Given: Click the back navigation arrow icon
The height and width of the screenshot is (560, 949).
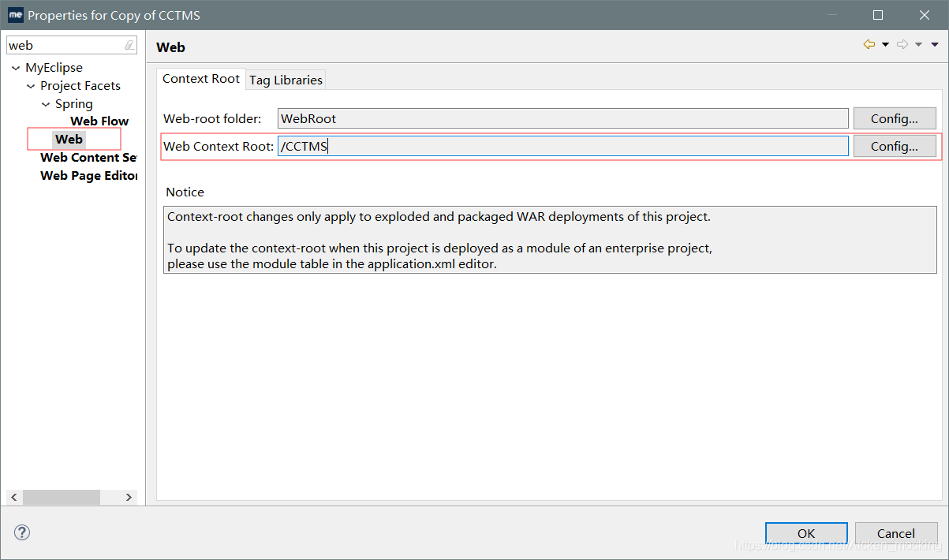Looking at the screenshot, I should (869, 45).
